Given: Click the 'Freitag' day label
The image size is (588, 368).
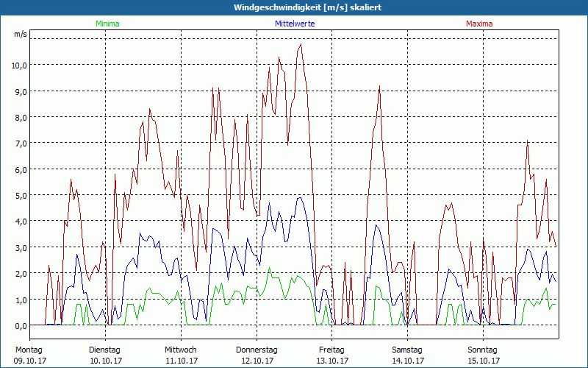Looking at the screenshot, I should 331,350.
